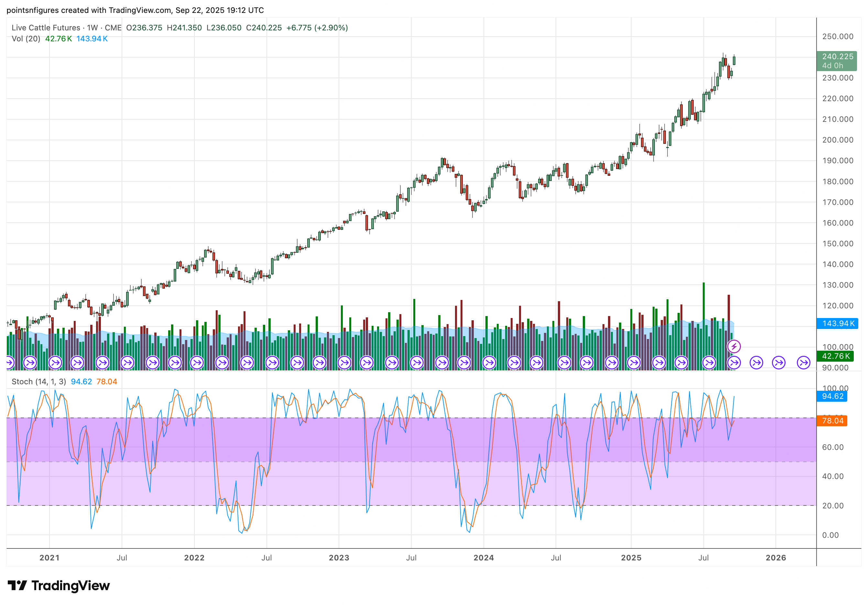Click the purple lightning bolt event icon

[x=734, y=346]
